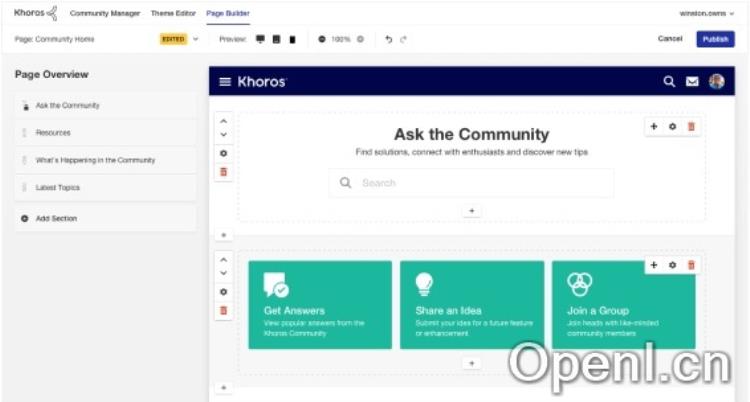Add widget via cards section plus toolbar
Screen dimensions: 750x402
[654, 265]
